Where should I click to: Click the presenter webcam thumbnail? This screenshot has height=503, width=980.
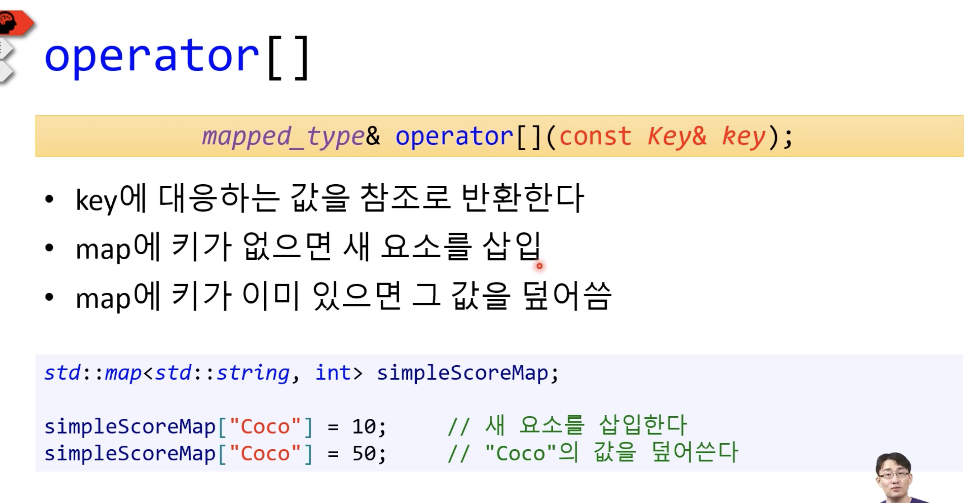[x=895, y=479]
